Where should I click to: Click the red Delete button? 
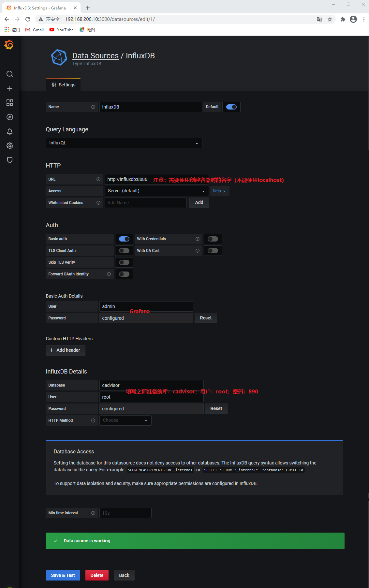[x=97, y=575]
